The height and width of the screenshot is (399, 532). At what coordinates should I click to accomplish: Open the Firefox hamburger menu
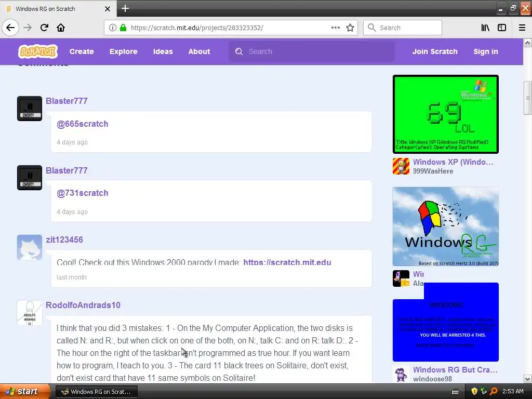522,28
